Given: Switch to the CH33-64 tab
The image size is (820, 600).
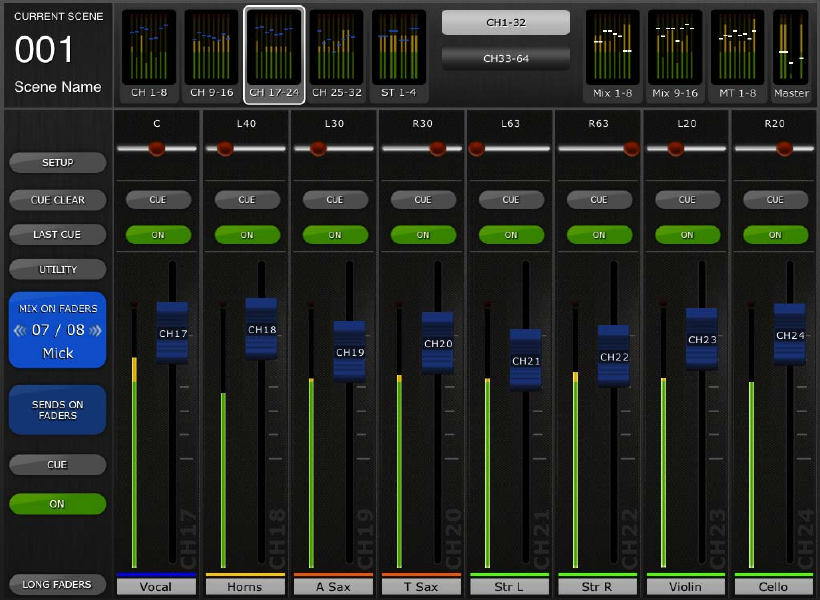Looking at the screenshot, I should tap(506, 58).
